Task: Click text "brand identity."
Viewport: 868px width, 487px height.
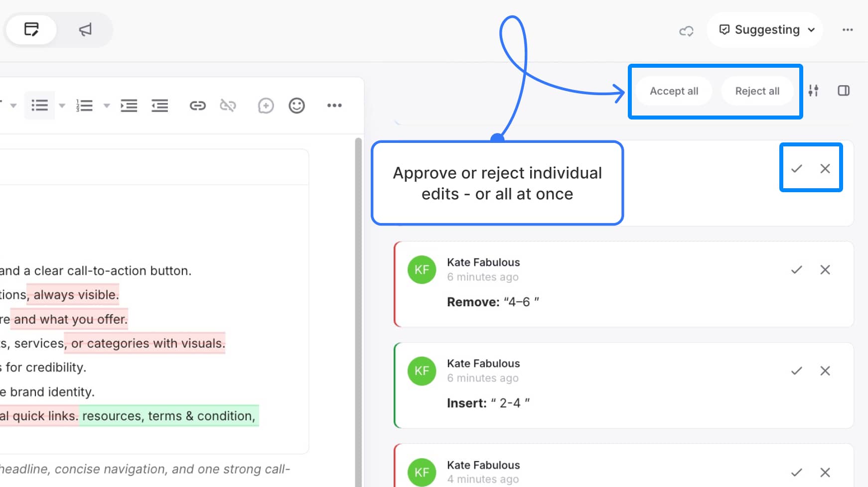Action: [52, 392]
